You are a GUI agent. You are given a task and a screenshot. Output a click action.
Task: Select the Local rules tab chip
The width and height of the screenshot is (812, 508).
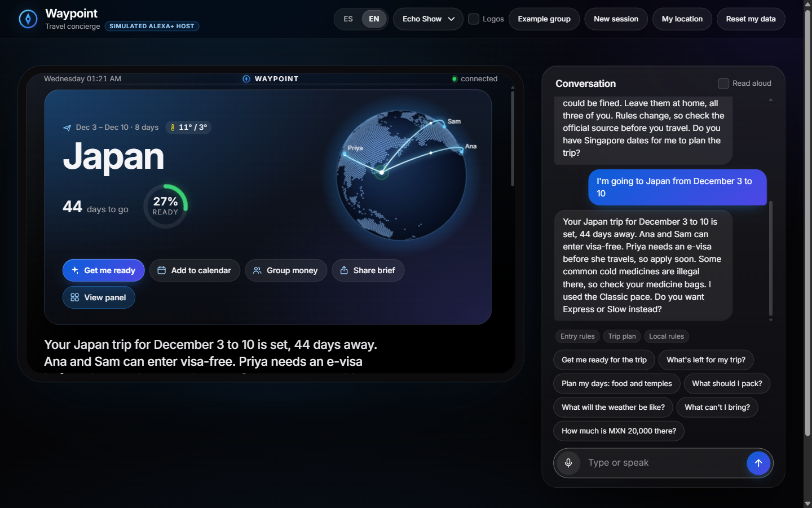click(x=667, y=336)
